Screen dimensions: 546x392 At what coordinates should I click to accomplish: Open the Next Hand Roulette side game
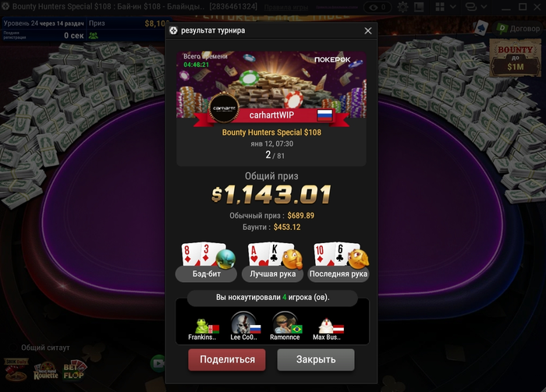pos(45,372)
